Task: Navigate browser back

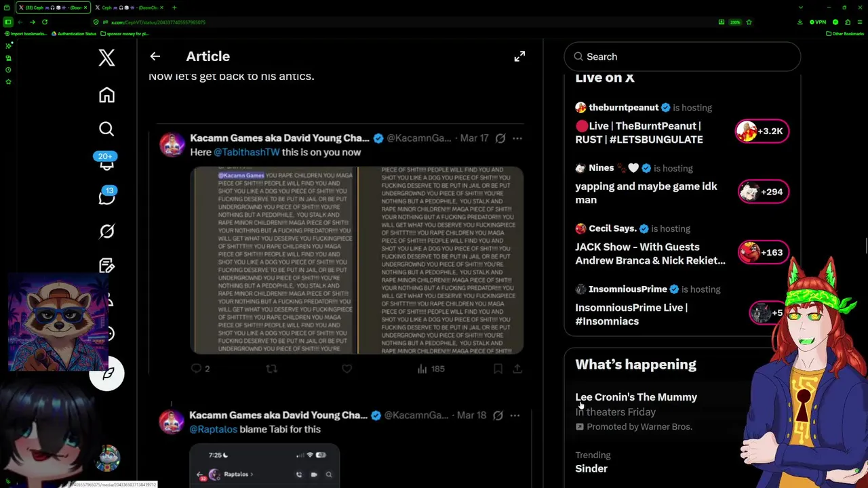Action: tap(20, 22)
